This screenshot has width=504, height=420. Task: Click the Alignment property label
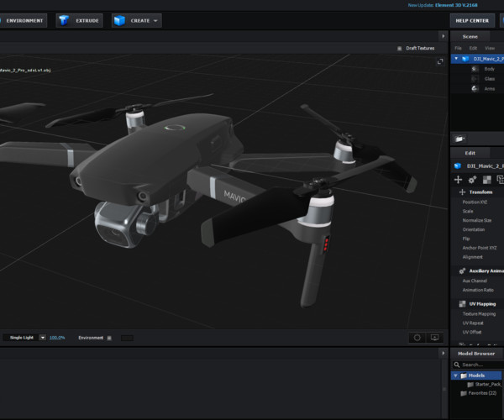(x=472, y=257)
